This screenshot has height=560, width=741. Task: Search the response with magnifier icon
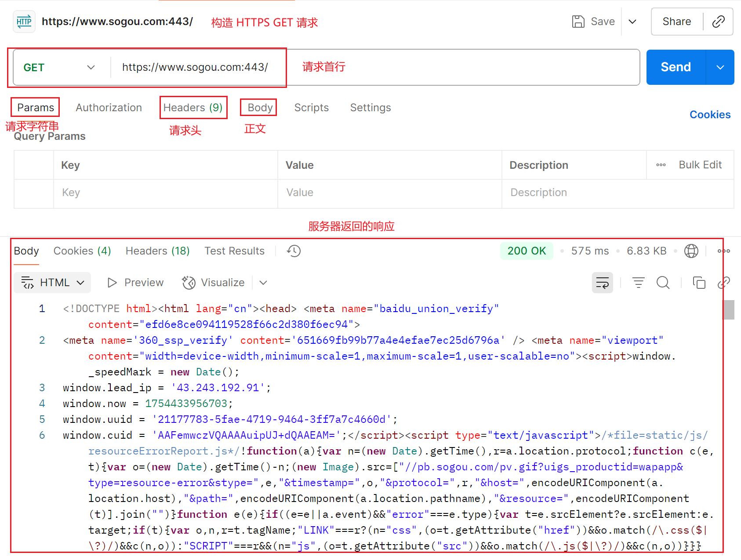pos(663,283)
